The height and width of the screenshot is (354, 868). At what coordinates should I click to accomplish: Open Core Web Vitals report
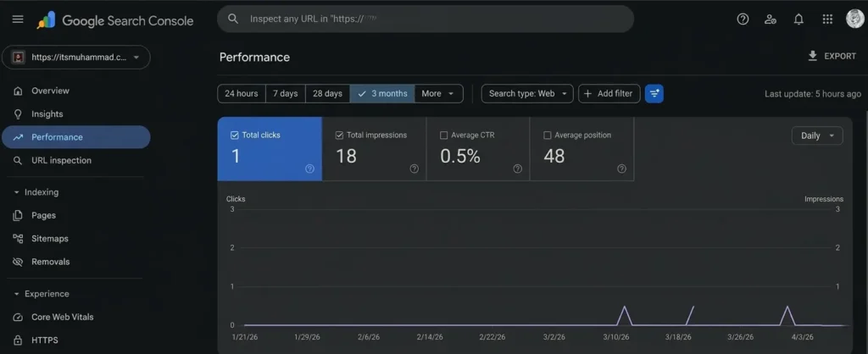[75, 317]
